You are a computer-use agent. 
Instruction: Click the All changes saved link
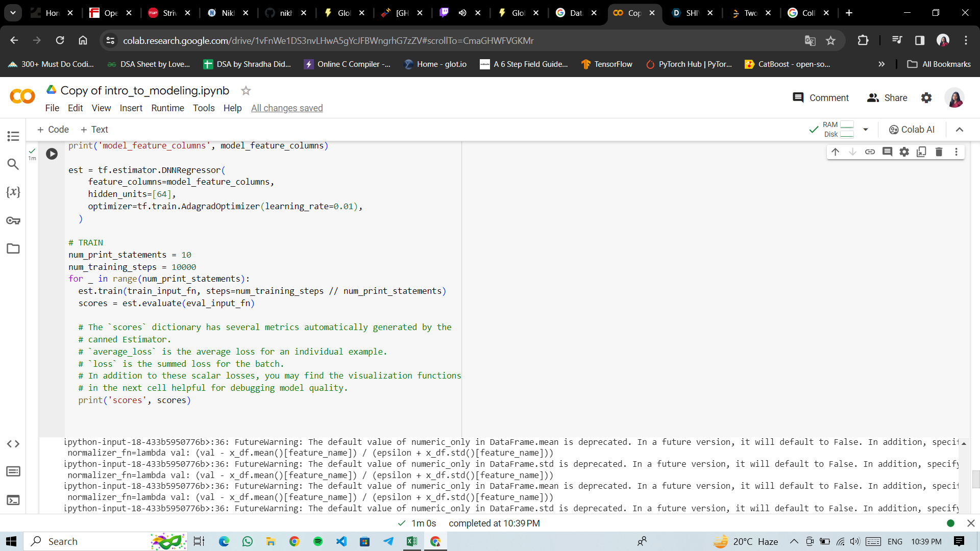(287, 108)
